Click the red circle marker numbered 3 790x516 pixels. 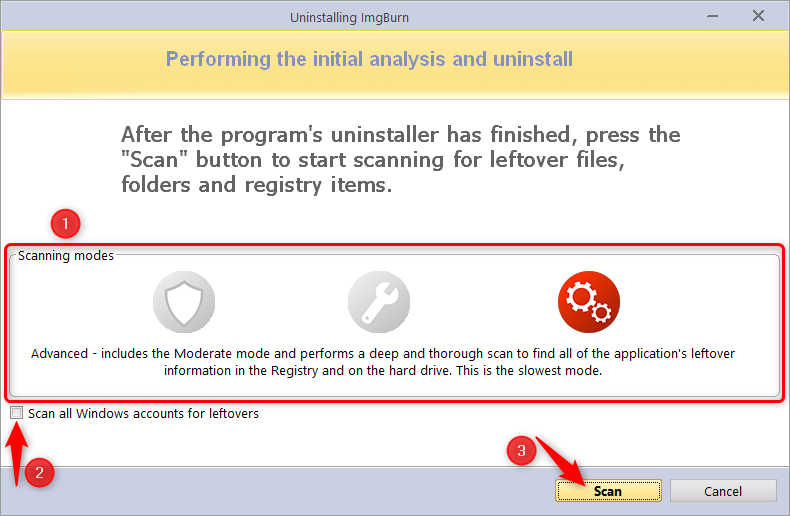click(521, 450)
